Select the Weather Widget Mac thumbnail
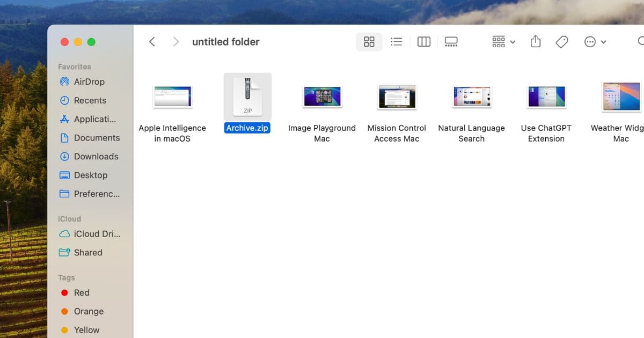The width and height of the screenshot is (644, 338). pyautogui.click(x=621, y=97)
